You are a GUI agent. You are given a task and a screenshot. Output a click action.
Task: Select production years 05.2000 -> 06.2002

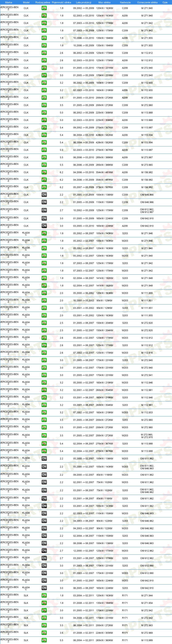tap(83, 293)
